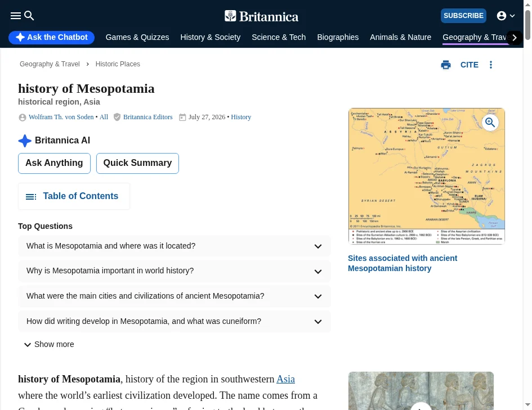The image size is (532, 410).
Task: Expand 'main cities and civilizations' question
Action: [x=175, y=296]
